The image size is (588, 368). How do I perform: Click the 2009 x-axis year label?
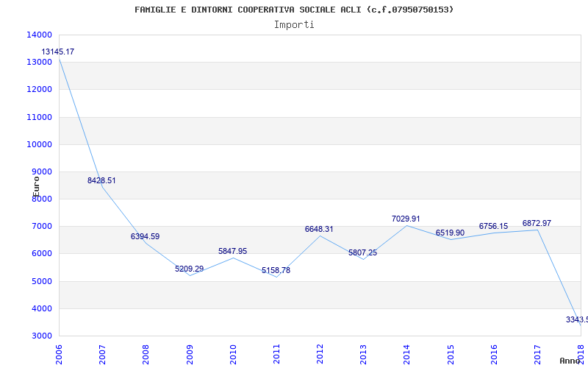pos(190,354)
